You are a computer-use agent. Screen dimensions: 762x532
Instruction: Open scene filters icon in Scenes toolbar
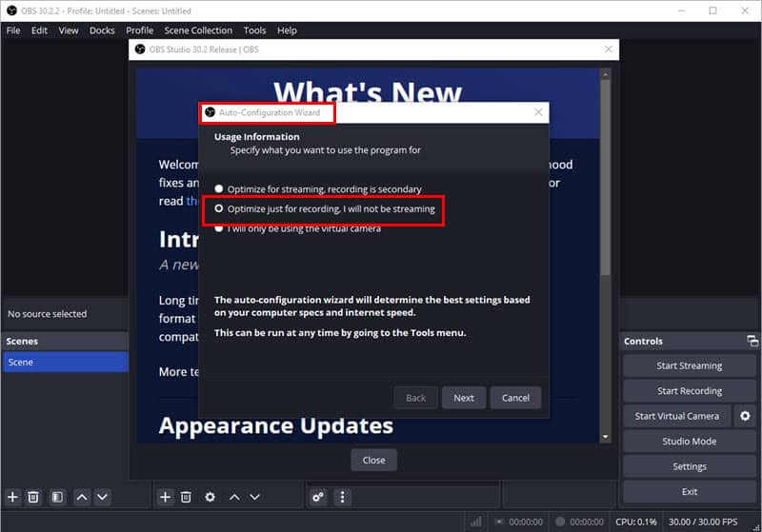pos(57,497)
